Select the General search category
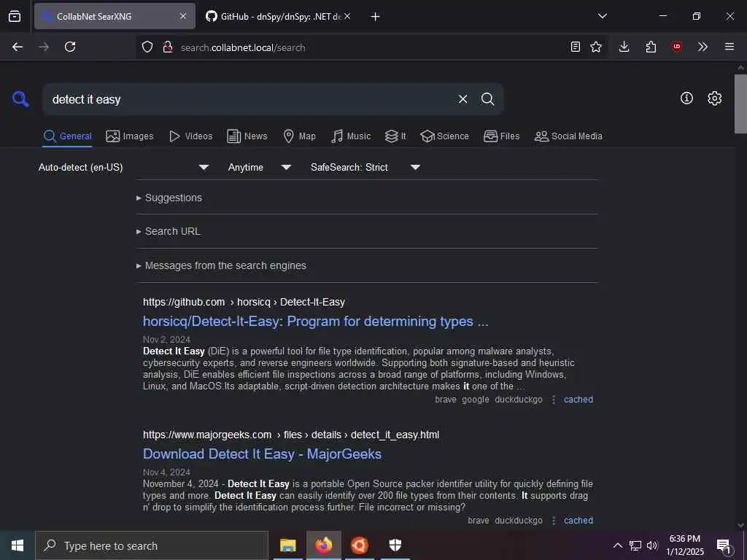 (67, 136)
